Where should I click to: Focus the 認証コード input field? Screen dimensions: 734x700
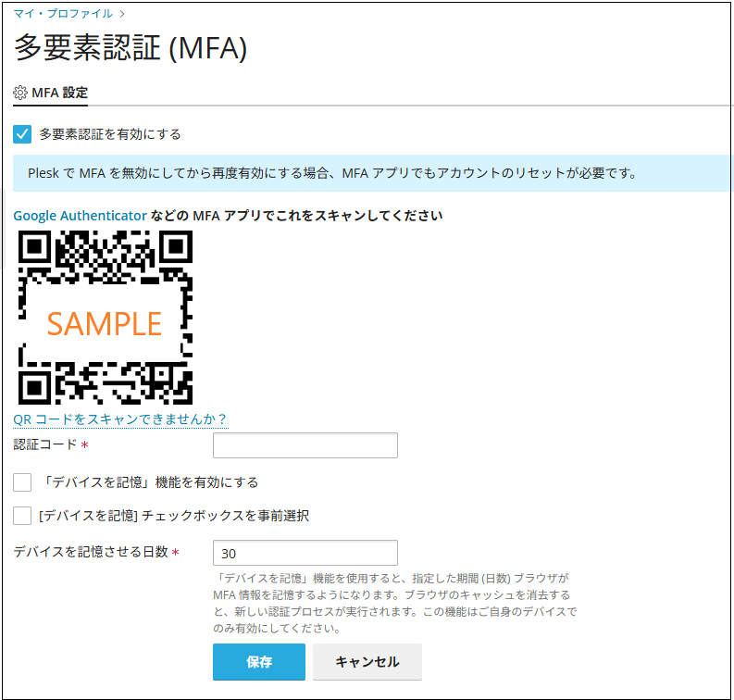(x=305, y=445)
